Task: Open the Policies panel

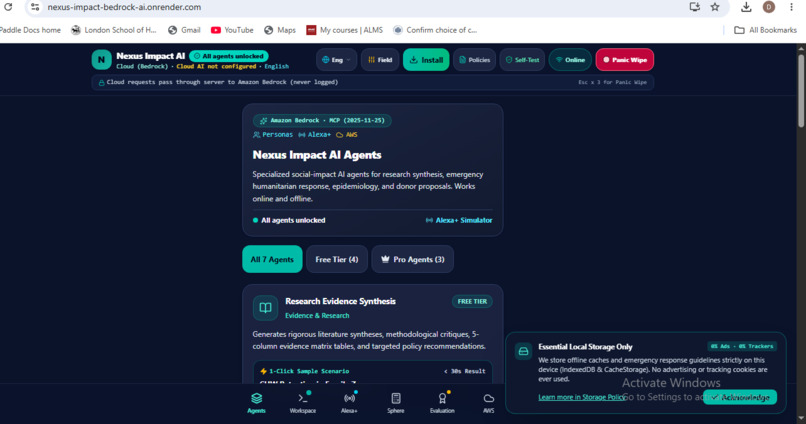Action: click(474, 60)
